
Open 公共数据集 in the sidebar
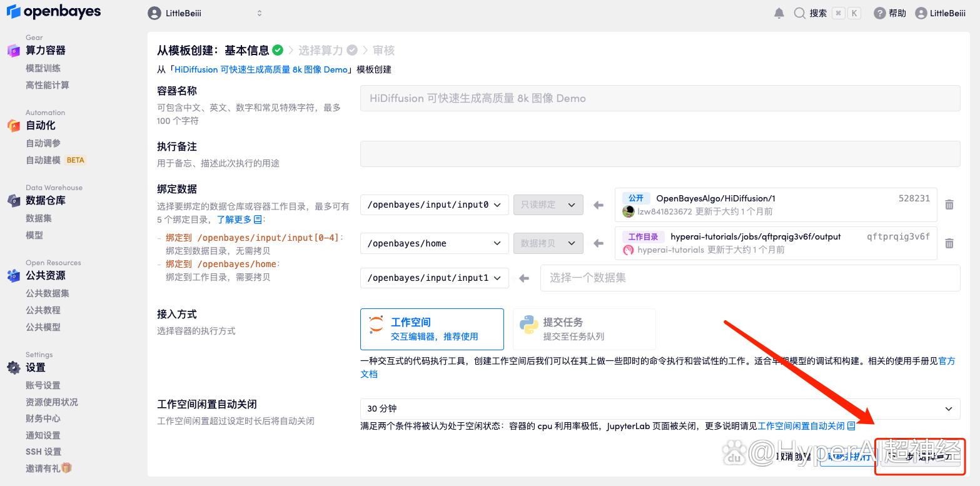click(48, 293)
